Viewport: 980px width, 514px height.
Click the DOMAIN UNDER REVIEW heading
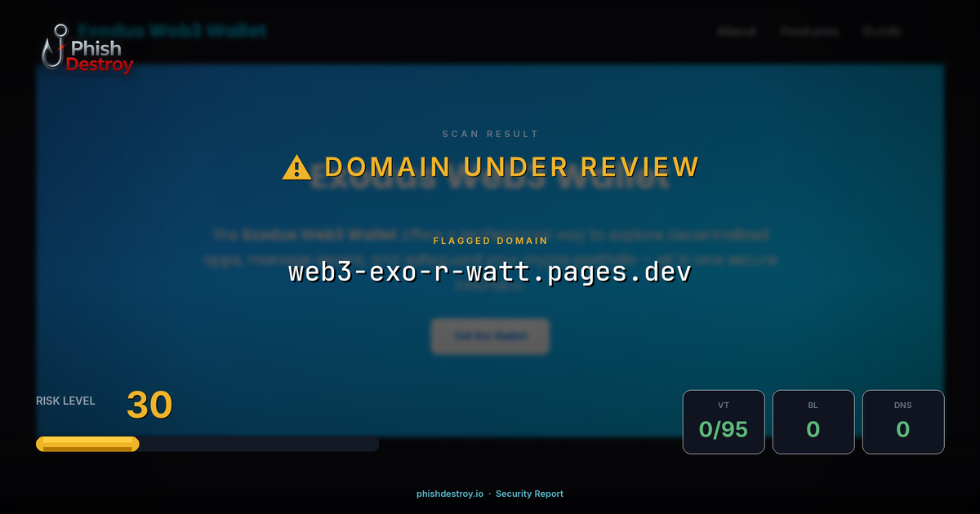tap(511, 167)
